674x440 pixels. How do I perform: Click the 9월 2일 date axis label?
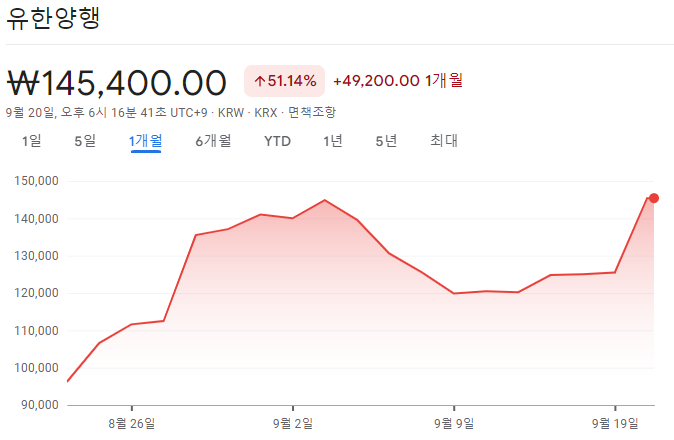[293, 423]
